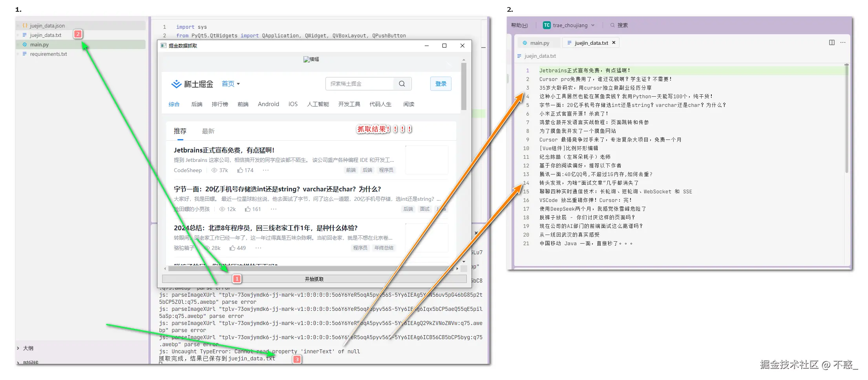Select the 前端 category tab
The height and width of the screenshot is (380, 868).
tap(243, 104)
